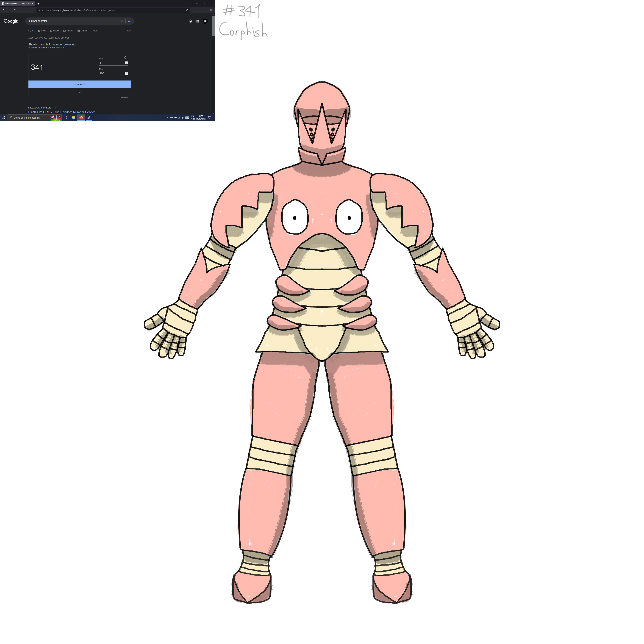Open Steam from the Windows taskbar
Viewport: 644px width, 644px height.
coord(89,118)
